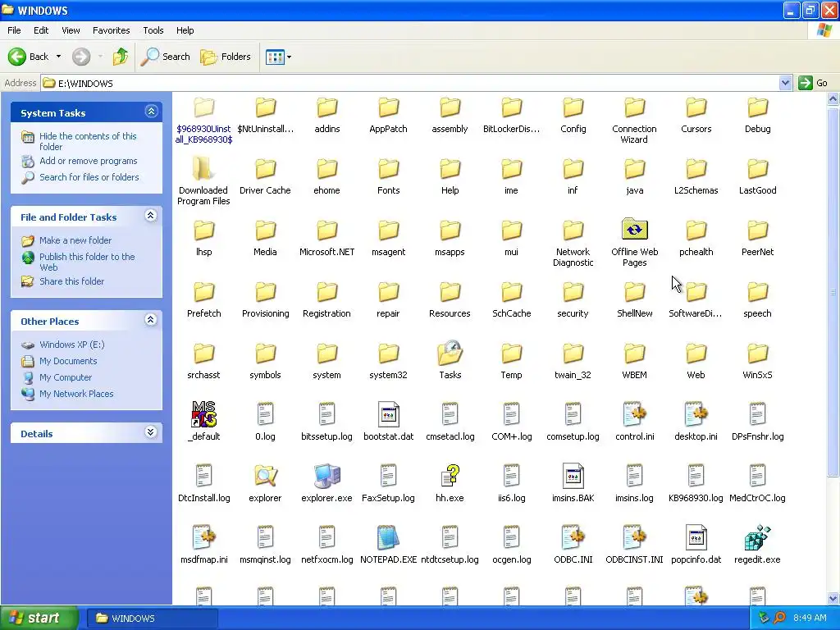Click in the Address field E:\WINDOWS

pos(410,83)
